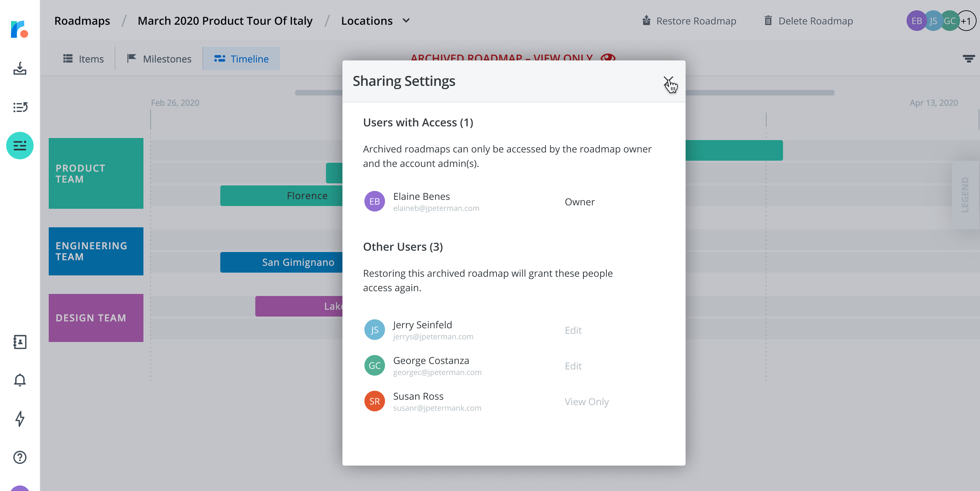Click Other Users (3) heading
980x491 pixels.
coord(403,247)
